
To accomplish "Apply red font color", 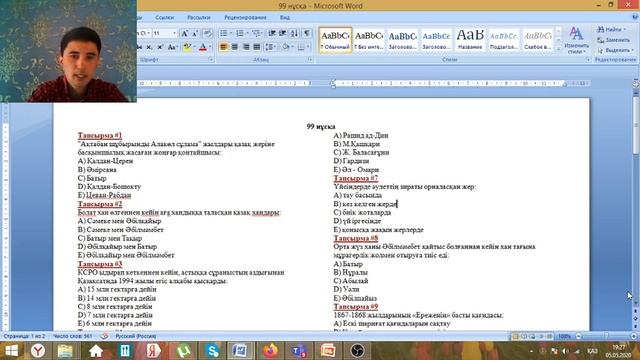I will [202, 47].
